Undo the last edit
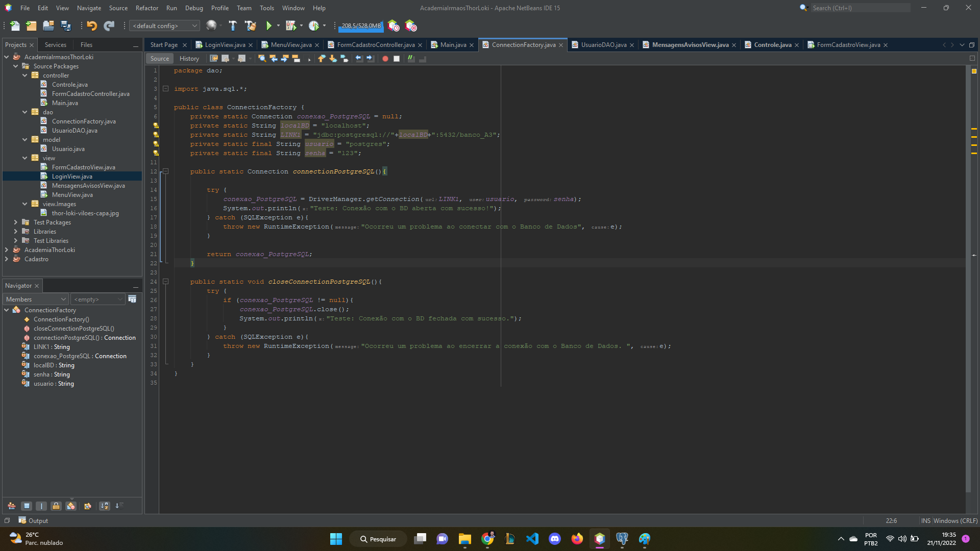This screenshot has width=980, height=551. [92, 26]
